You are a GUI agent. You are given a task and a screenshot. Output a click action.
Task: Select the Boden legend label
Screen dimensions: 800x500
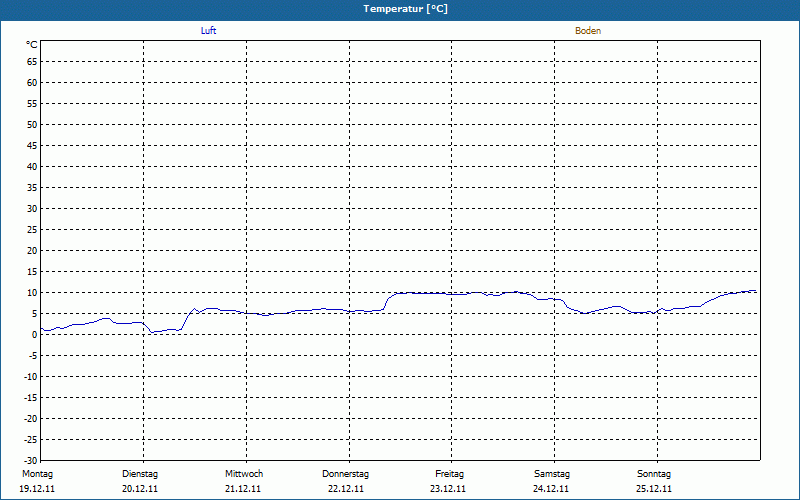coord(588,31)
